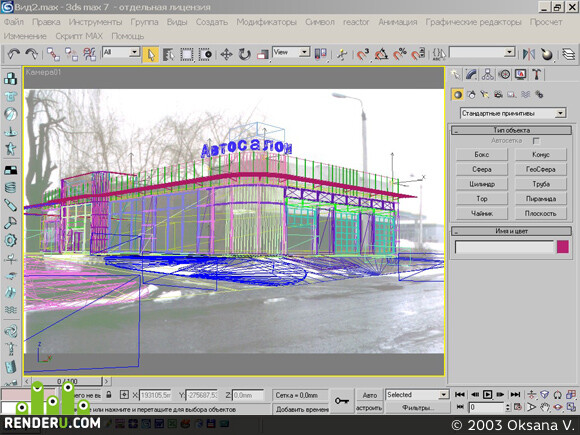Open the Стандартные примитивы dropdown

coord(513,113)
